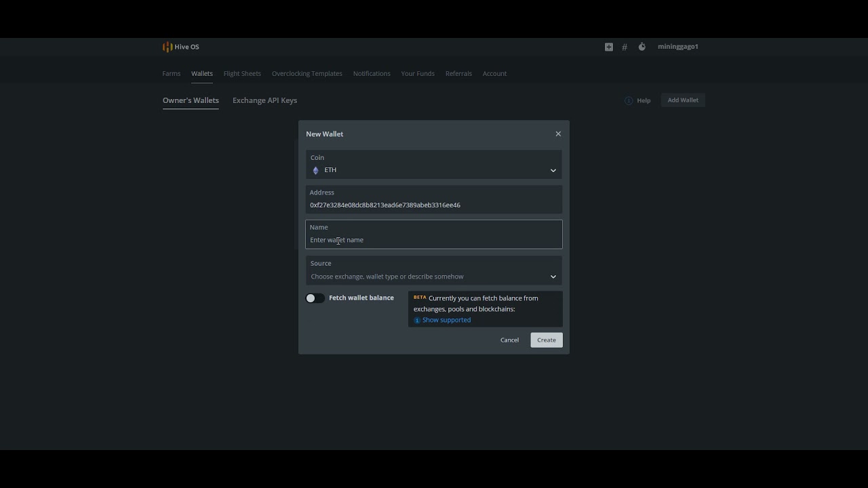Click the BETA badge label
This screenshot has height=488, width=868.
tap(420, 298)
